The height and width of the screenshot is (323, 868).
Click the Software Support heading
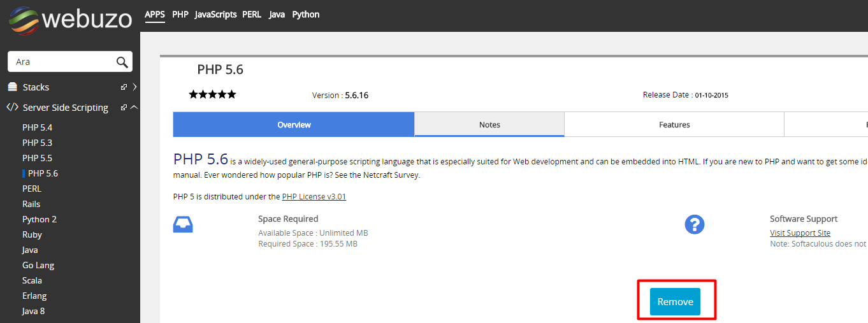point(804,219)
